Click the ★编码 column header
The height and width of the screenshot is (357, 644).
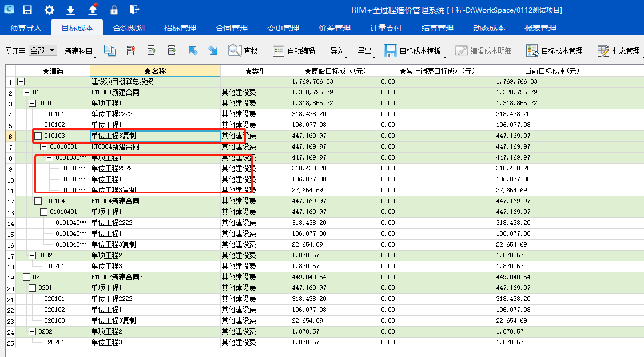53,71
